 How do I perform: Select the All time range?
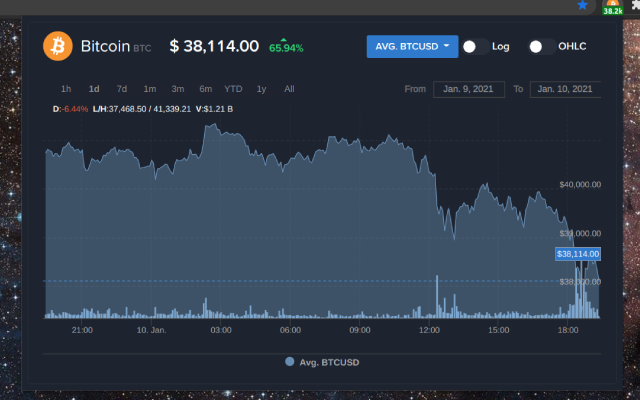pos(289,89)
